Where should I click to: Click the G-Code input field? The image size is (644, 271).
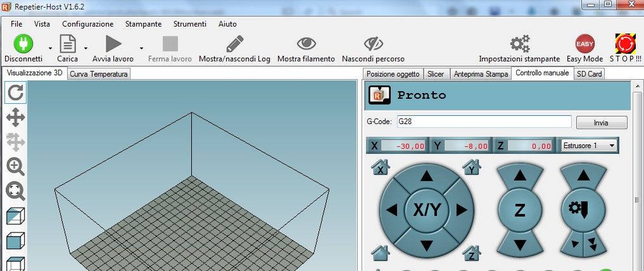pos(484,122)
